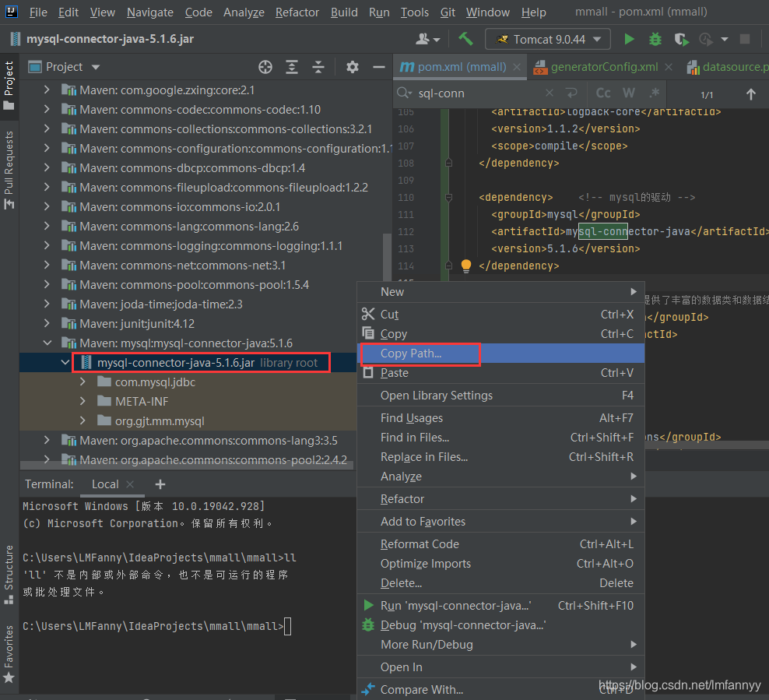
Task: Open the File menu
Action: coord(38,12)
